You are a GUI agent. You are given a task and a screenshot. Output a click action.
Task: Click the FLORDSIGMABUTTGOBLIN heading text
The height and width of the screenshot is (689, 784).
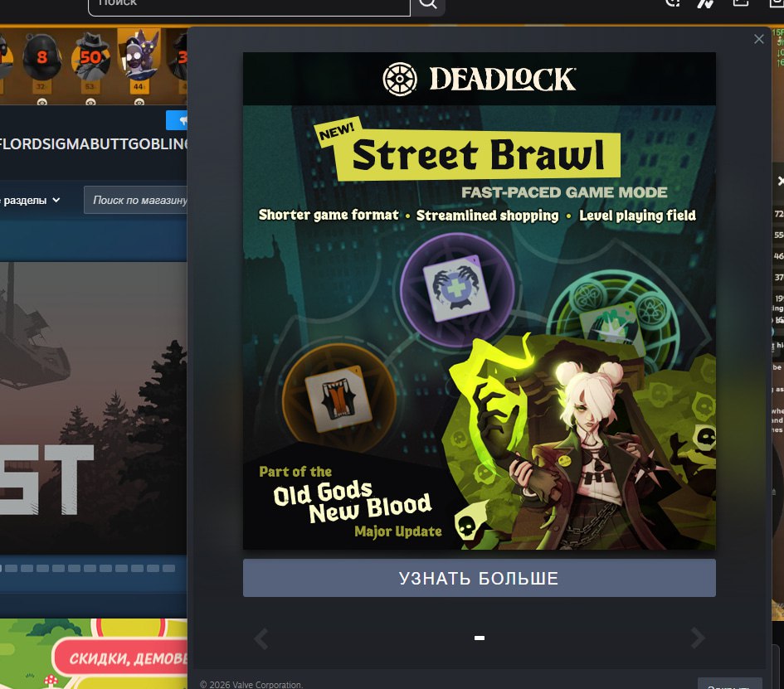click(94, 144)
